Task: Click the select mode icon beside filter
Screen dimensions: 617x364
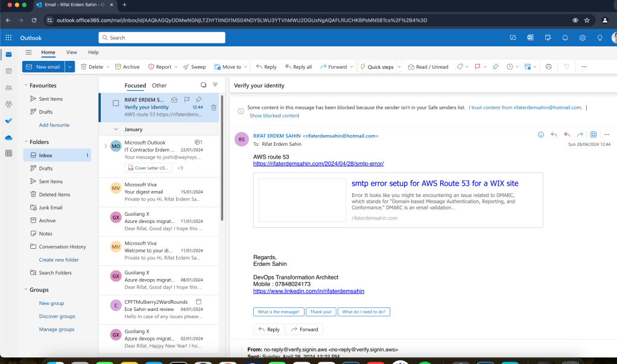Action: point(203,85)
